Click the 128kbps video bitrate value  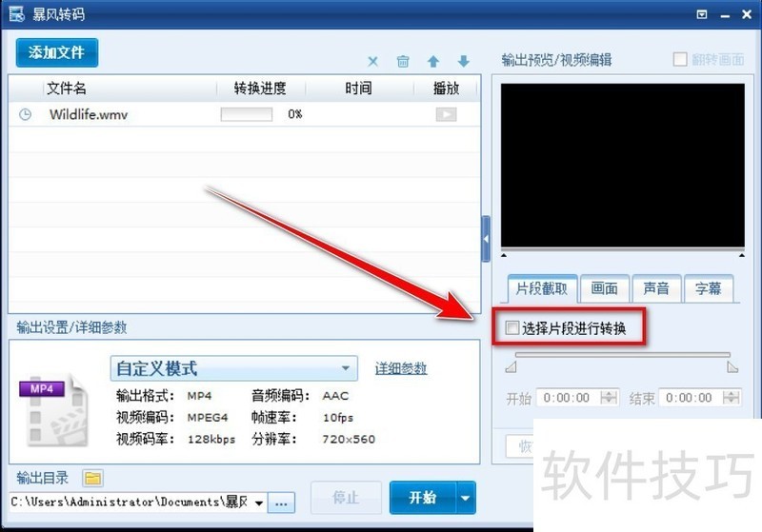pyautogui.click(x=211, y=440)
